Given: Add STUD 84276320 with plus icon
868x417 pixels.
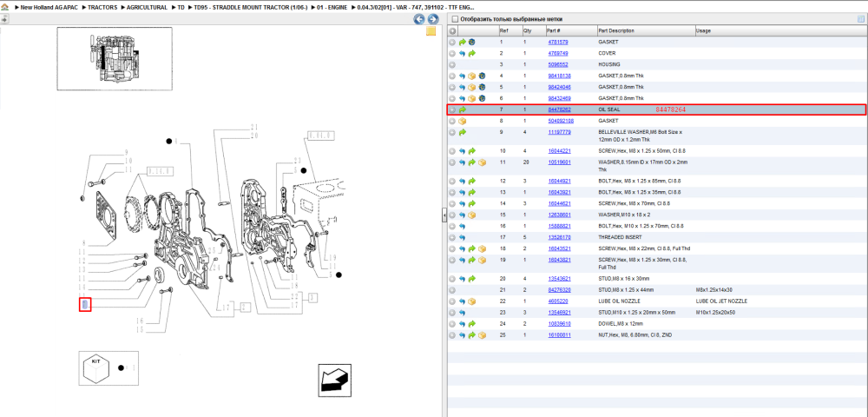Looking at the screenshot, I should coord(452,290).
